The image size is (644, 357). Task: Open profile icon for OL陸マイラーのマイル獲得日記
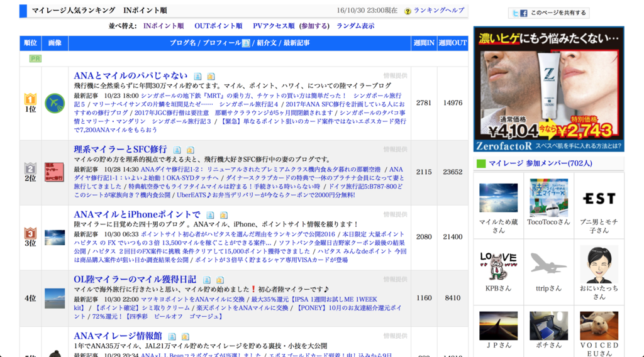[206, 280]
